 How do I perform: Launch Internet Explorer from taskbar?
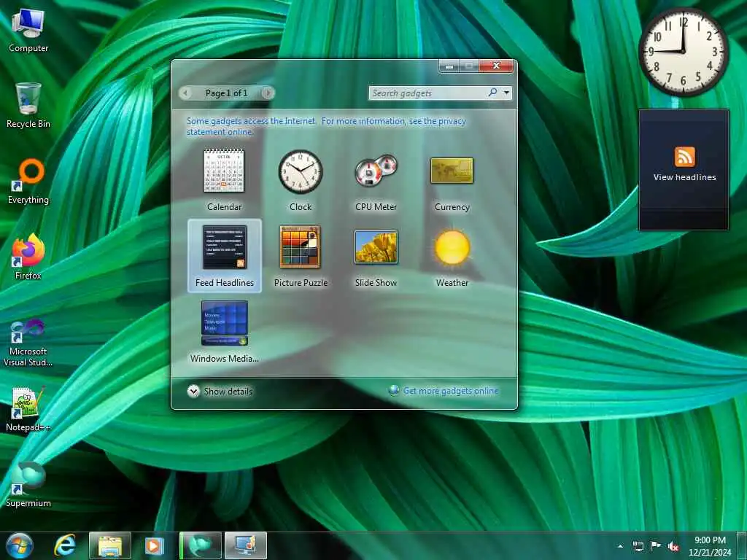point(65,545)
